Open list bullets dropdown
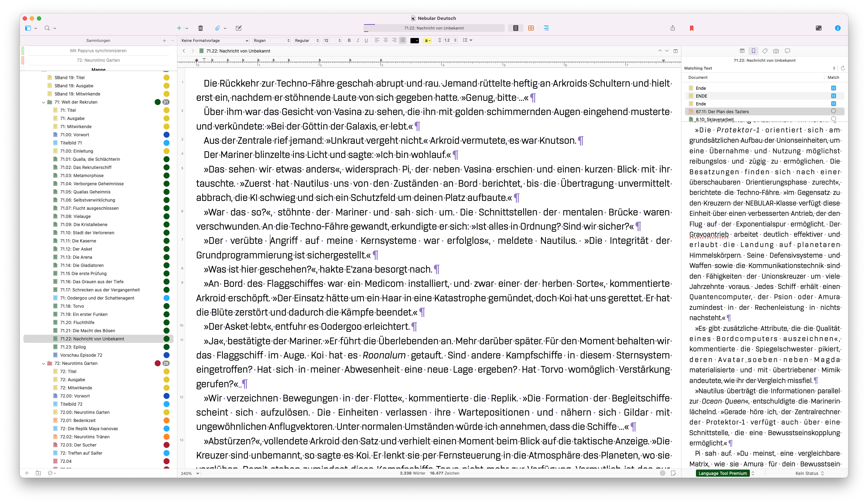 [467, 40]
